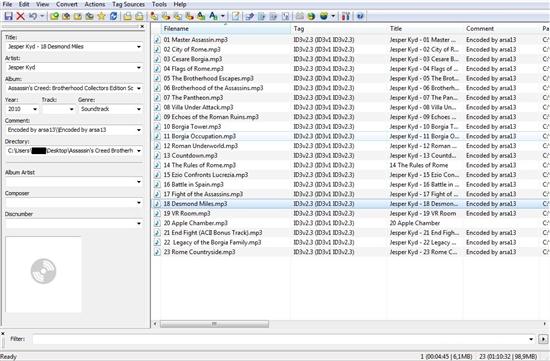Click the Filename to Tag converter icon

[x=166, y=16]
